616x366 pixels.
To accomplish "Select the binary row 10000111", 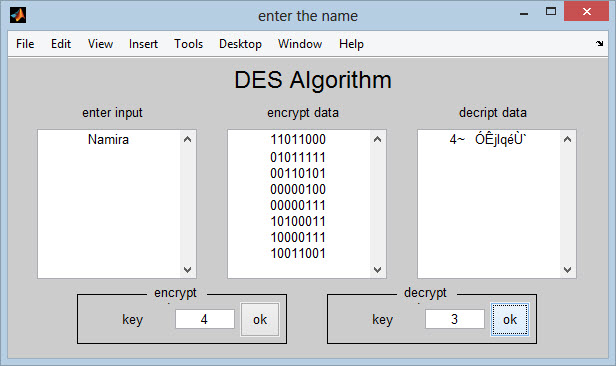I will pos(298,238).
